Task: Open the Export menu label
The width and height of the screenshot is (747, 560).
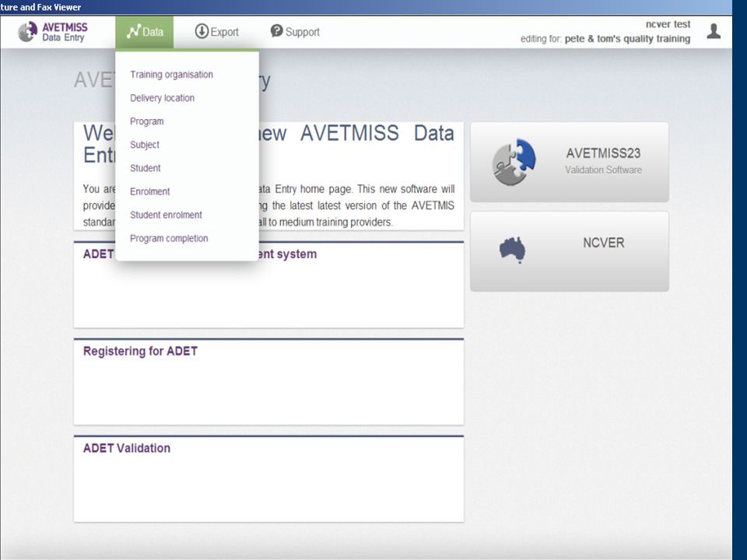Action: tap(224, 32)
